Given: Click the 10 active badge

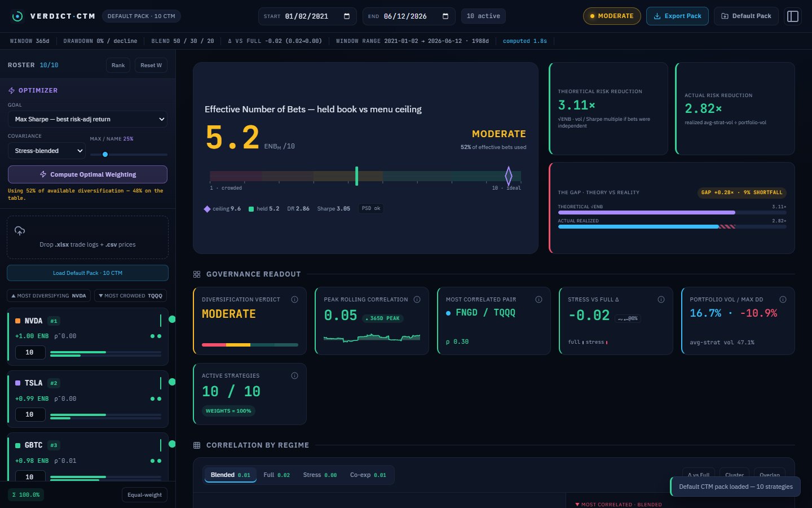Looking at the screenshot, I should click(x=483, y=16).
